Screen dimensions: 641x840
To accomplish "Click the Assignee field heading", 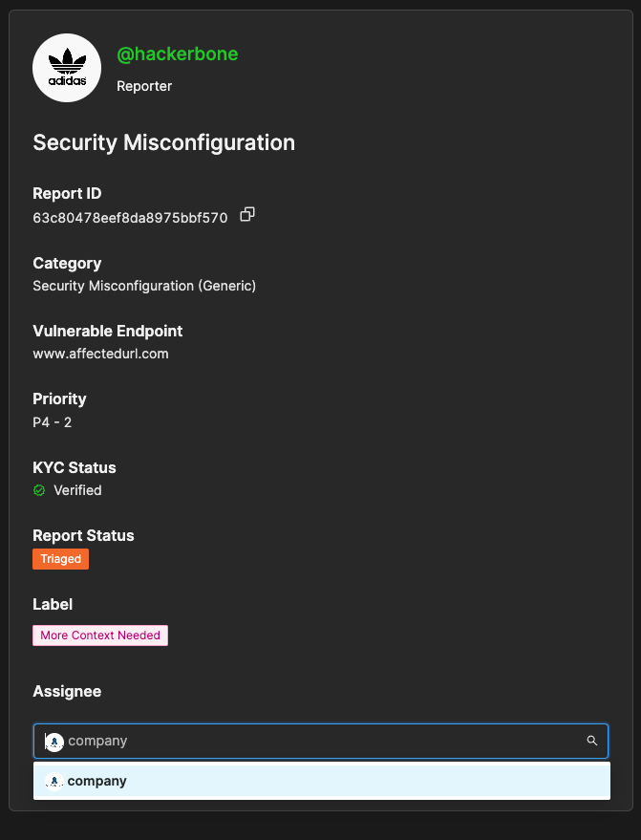I will coord(67,691).
